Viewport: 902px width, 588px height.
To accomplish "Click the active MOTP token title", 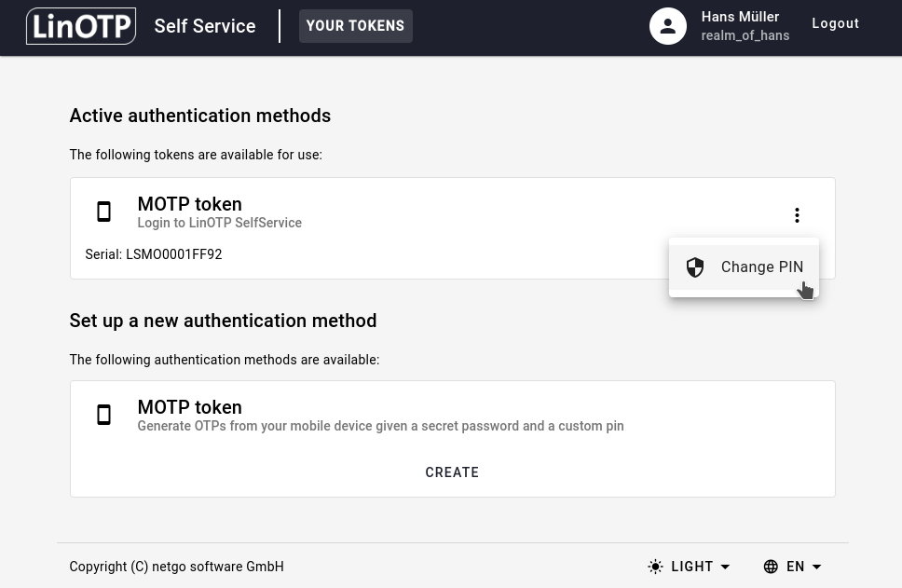I will pos(189,204).
